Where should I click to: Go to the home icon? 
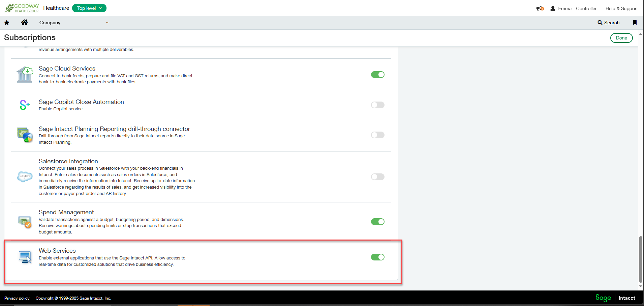24,22
